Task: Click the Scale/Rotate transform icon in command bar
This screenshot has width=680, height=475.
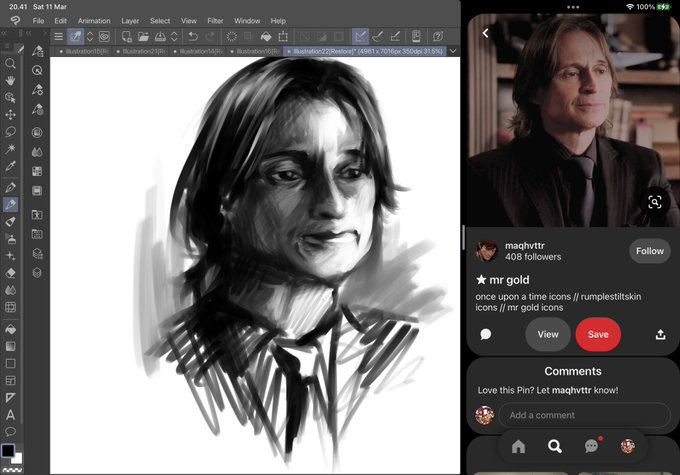Action: 283,36
